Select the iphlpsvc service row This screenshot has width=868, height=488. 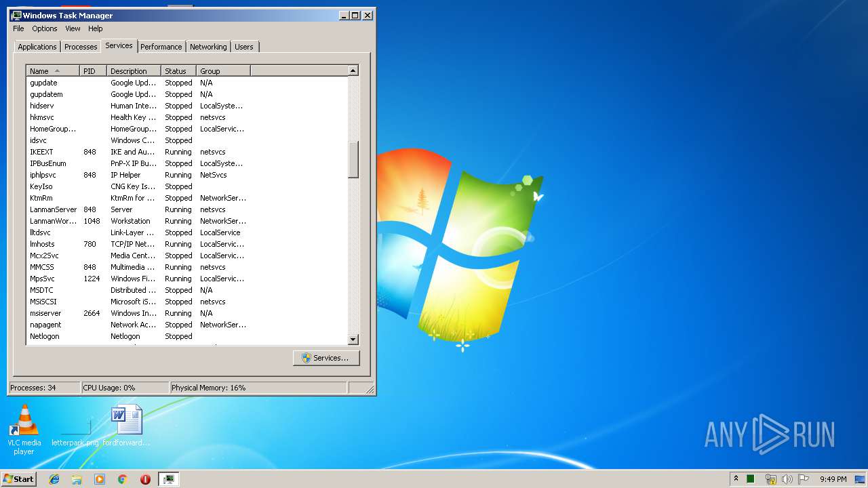(x=186, y=175)
